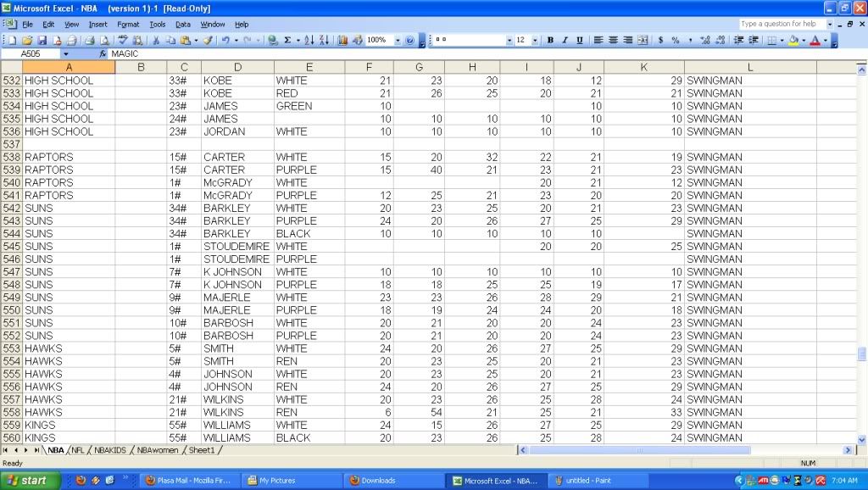
Task: Select column A header
Action: point(69,67)
